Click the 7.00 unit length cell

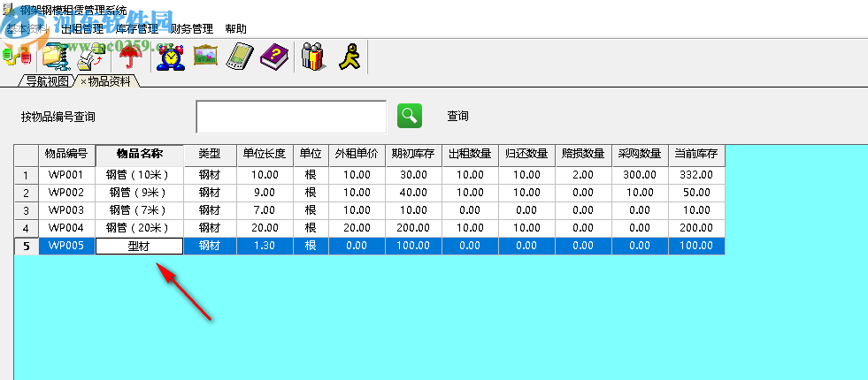point(265,210)
